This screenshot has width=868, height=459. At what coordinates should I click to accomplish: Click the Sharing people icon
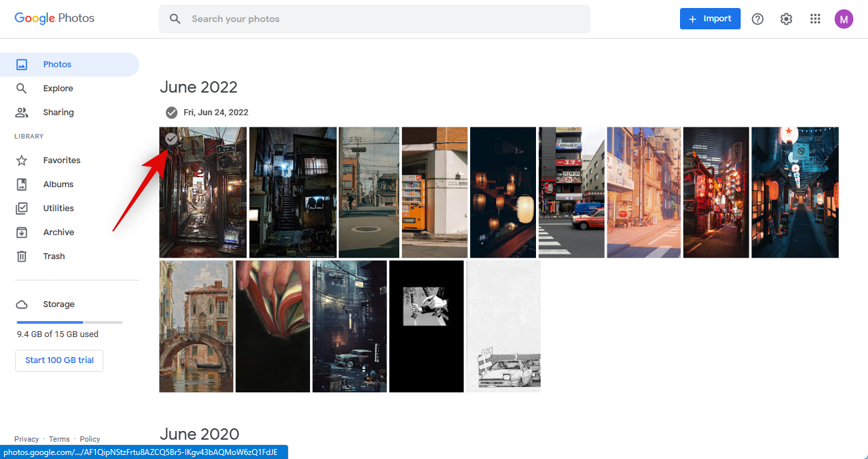22,113
